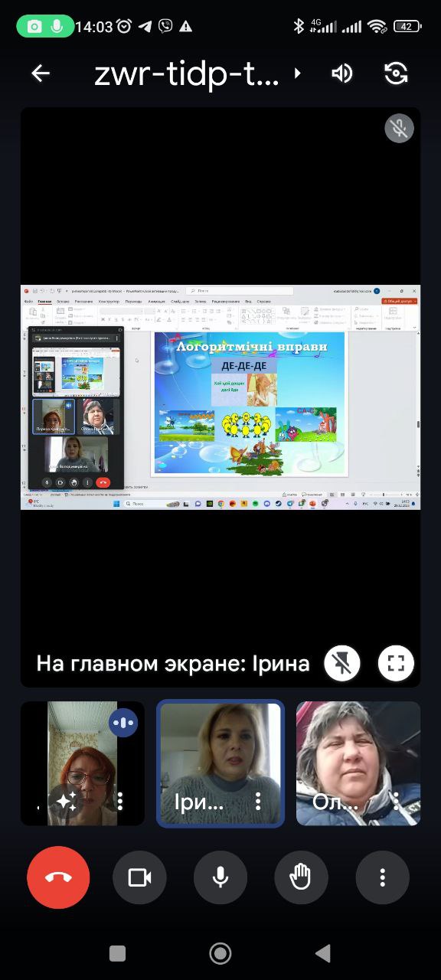Image resolution: width=441 pixels, height=980 pixels.
Task: Go back using the top-left arrow
Action: 40,73
